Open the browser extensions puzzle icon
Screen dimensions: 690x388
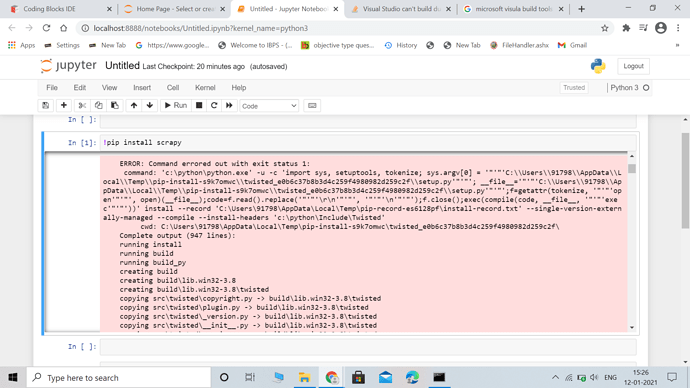(626, 28)
